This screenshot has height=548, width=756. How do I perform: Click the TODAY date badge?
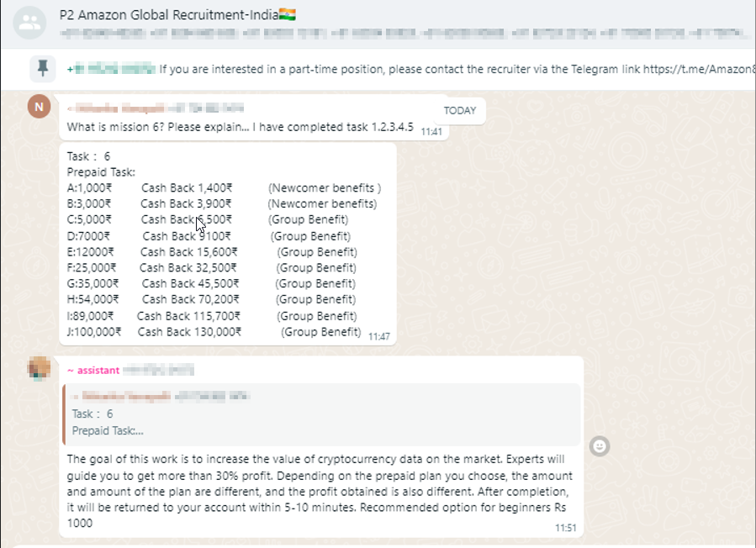tap(459, 110)
